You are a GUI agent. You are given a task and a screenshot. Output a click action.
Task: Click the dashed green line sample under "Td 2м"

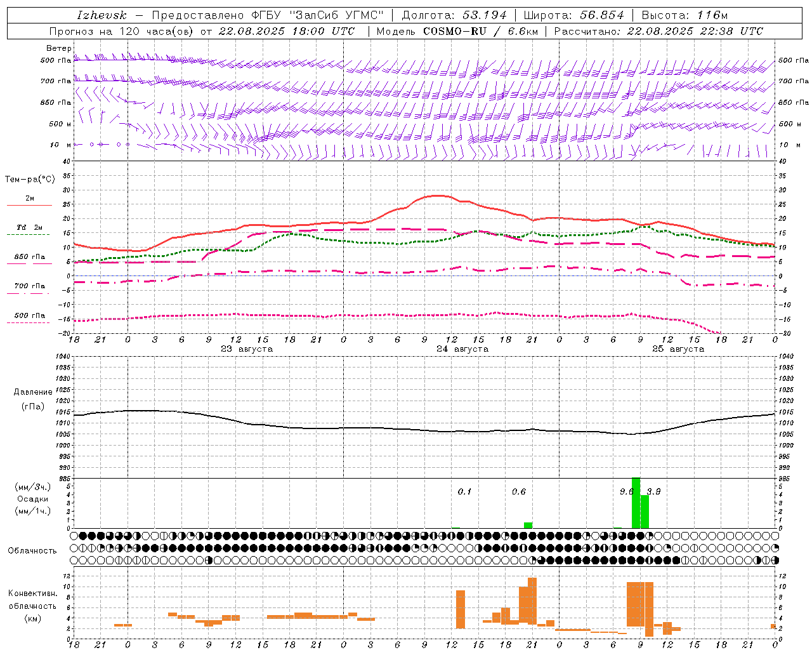point(28,235)
